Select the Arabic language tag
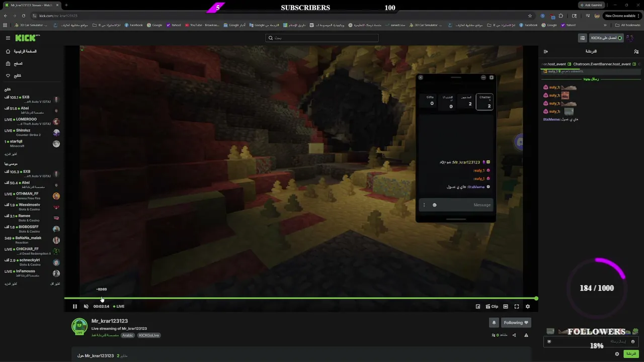The height and width of the screenshot is (362, 644). (x=128, y=335)
